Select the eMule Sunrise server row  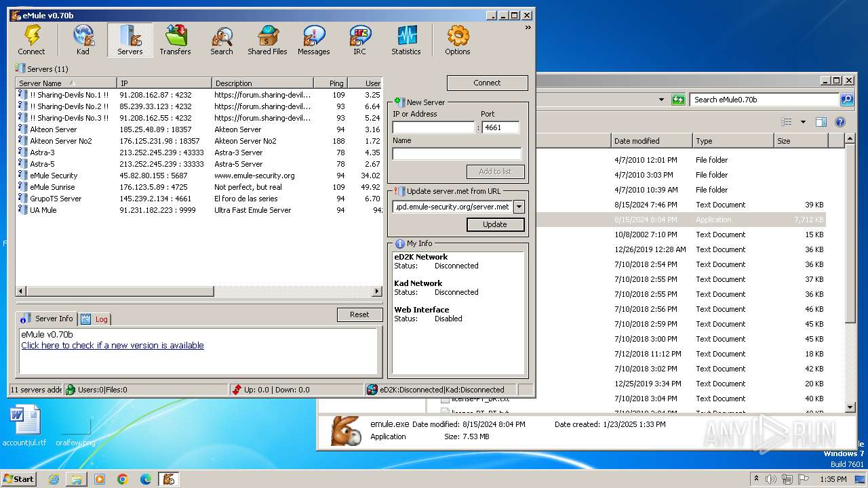[199, 187]
